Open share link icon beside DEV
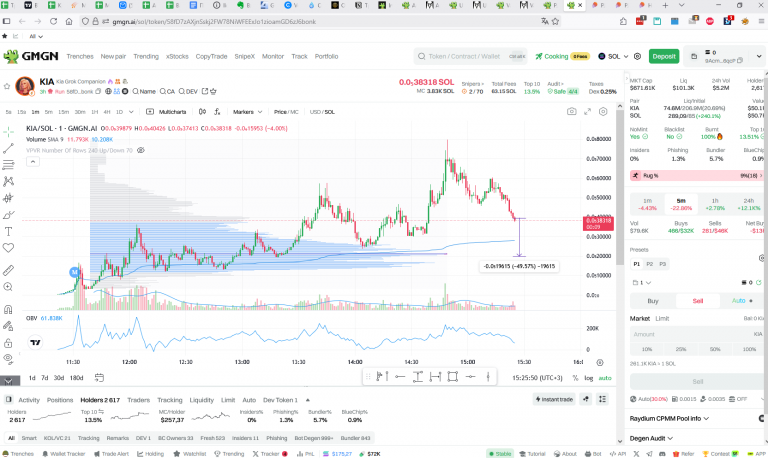 (205, 91)
